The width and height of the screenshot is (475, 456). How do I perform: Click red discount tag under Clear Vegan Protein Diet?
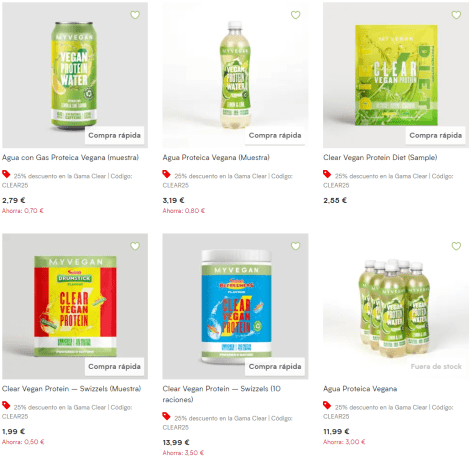(327, 174)
